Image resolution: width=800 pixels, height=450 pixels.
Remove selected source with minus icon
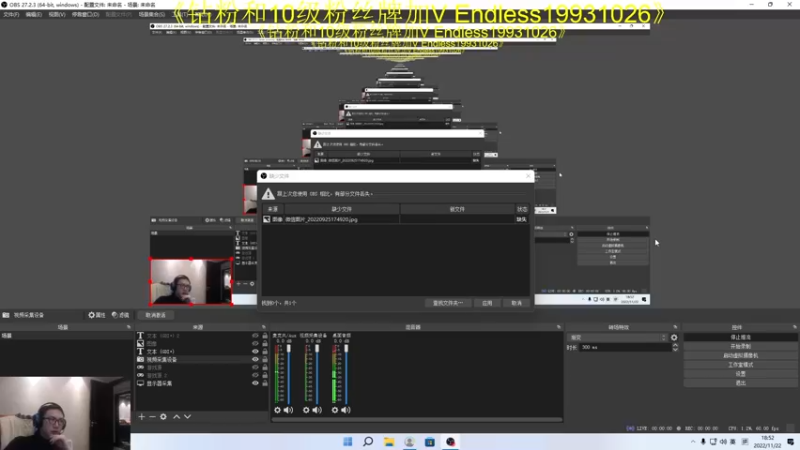[x=152, y=417]
